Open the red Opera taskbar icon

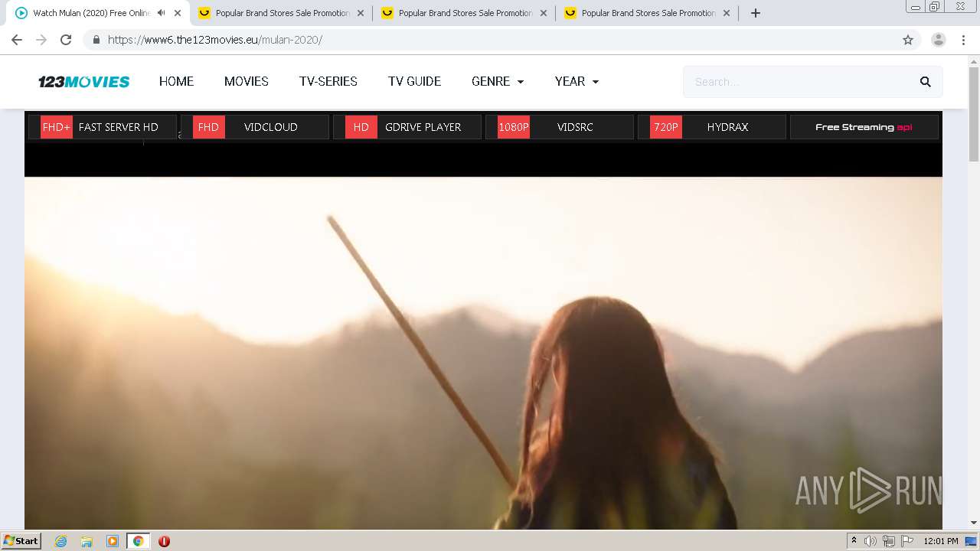[x=164, y=541]
